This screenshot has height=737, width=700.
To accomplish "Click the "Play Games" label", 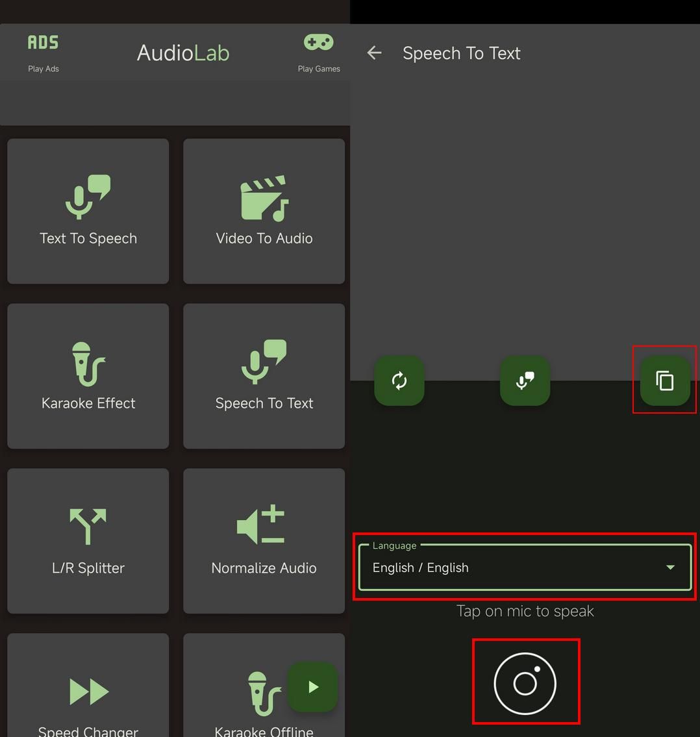I will click(319, 69).
